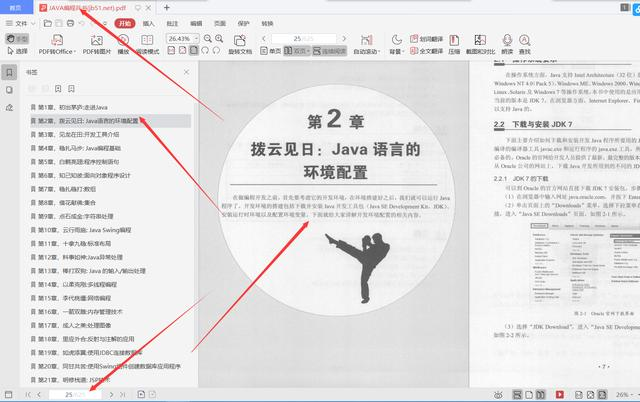The image size is (640, 402).
Task: Open a new tab with plus
Action: [167, 7]
